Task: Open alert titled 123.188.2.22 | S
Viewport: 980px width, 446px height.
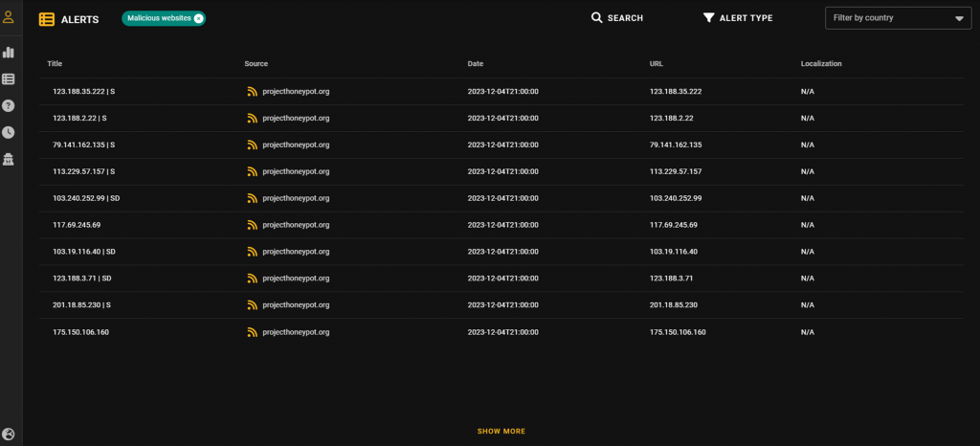Action: click(79, 118)
